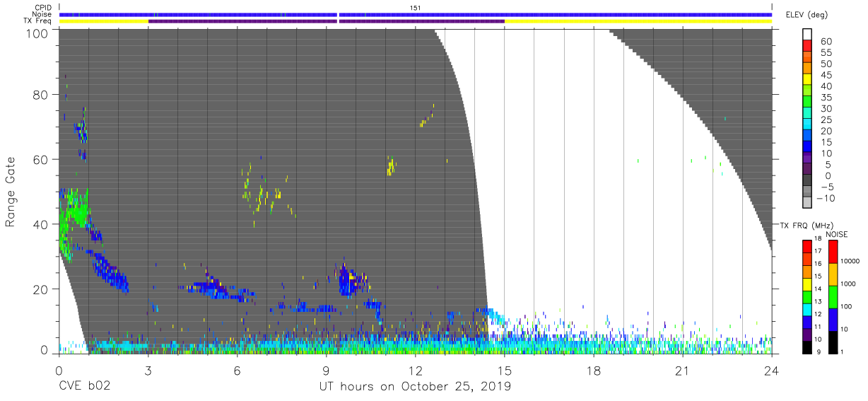Click the 'UT hours on October 25, 2019' axis title

[x=415, y=386]
